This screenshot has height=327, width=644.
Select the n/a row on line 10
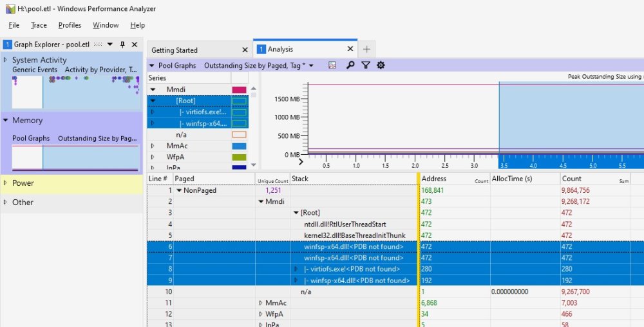click(306, 292)
